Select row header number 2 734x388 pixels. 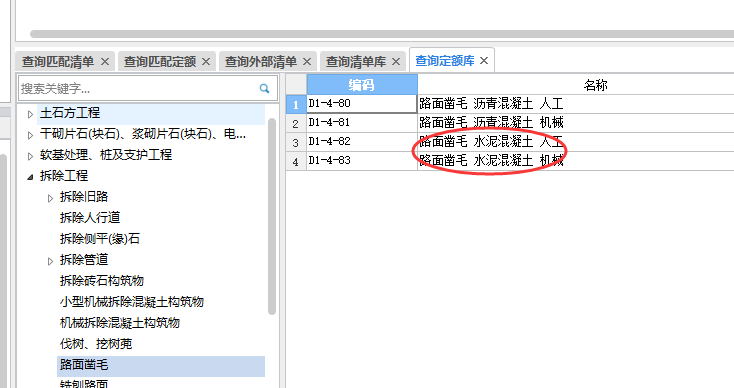[x=296, y=123]
